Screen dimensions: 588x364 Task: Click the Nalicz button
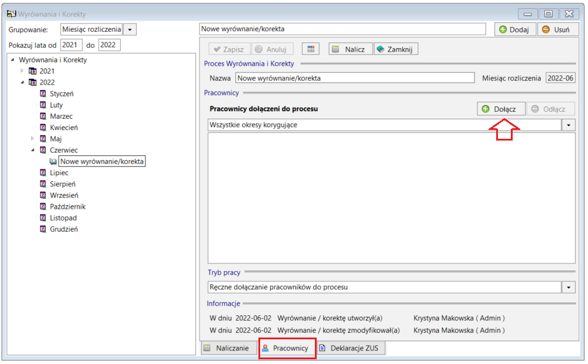click(x=350, y=49)
